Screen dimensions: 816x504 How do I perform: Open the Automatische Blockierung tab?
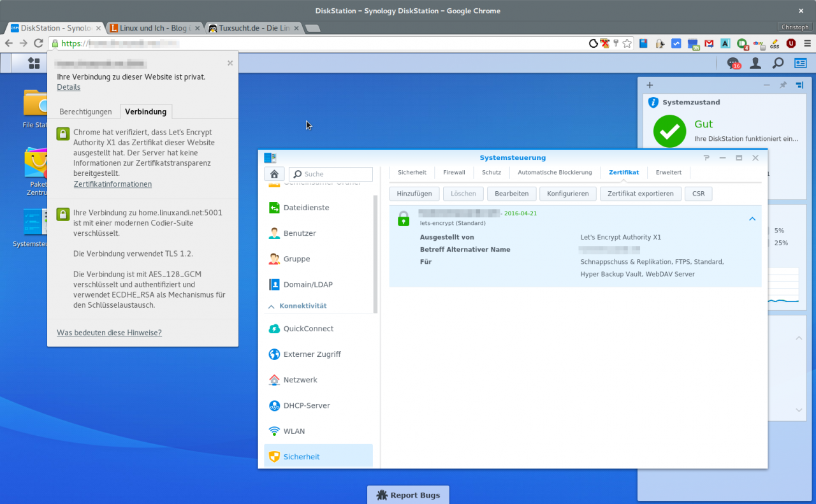(555, 172)
